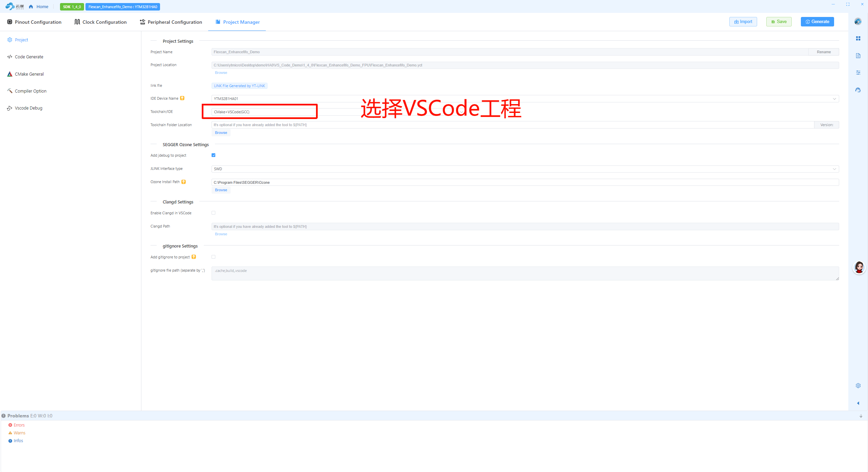Screen dimensions: 868x472
Task: Click the Generate button
Action: [817, 21]
